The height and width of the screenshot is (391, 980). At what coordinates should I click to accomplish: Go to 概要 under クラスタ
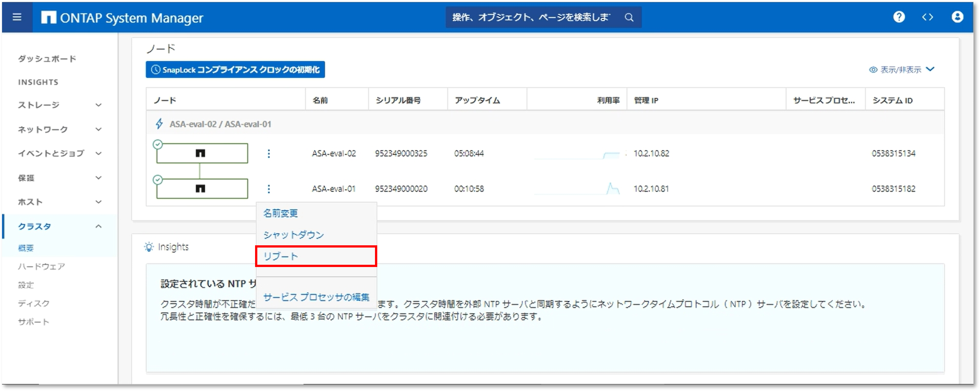tap(26, 248)
